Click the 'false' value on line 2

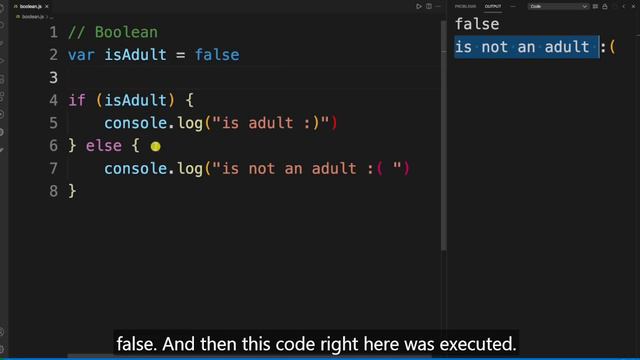point(217,55)
